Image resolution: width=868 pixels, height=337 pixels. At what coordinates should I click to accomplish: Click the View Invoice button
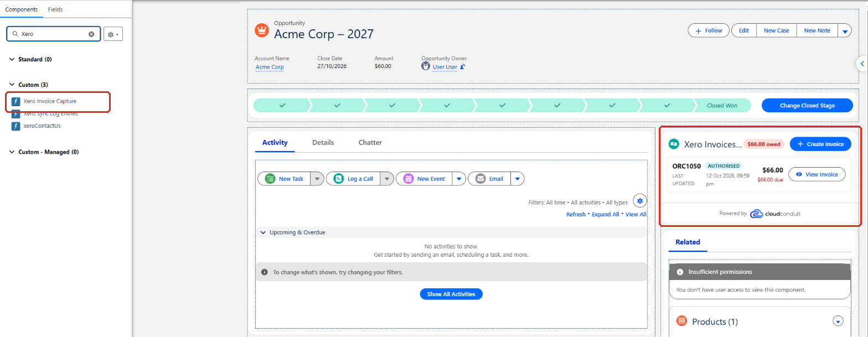click(817, 174)
